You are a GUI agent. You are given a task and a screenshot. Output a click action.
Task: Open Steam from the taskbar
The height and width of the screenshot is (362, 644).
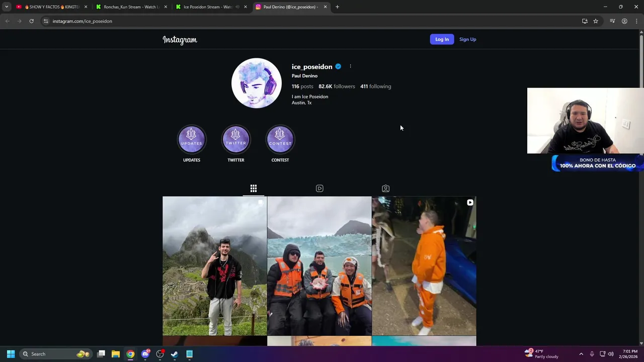click(175, 354)
